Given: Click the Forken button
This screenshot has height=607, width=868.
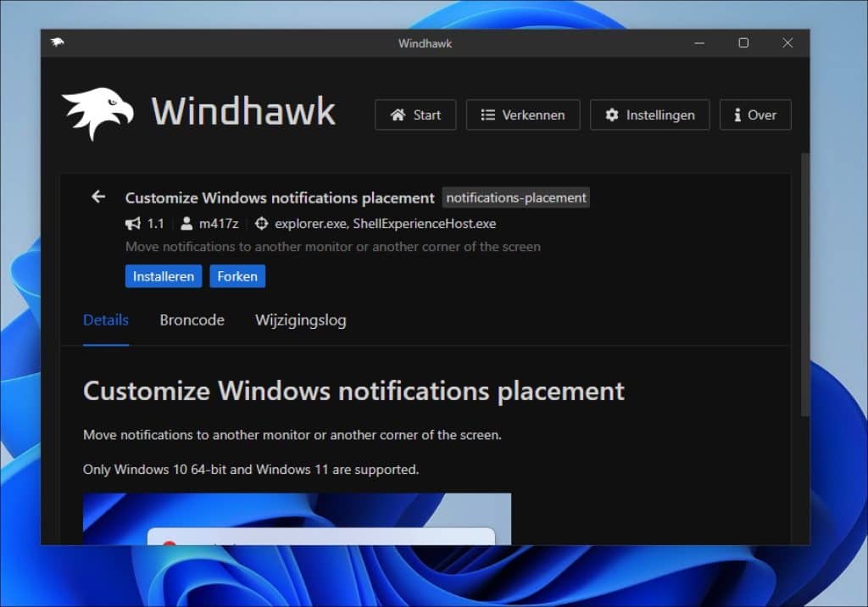Looking at the screenshot, I should pyautogui.click(x=237, y=276).
